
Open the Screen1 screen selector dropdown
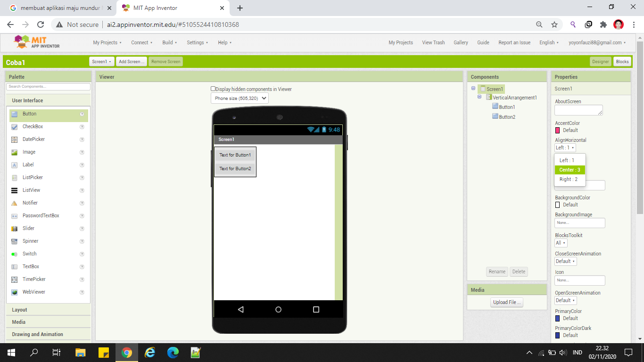point(102,62)
